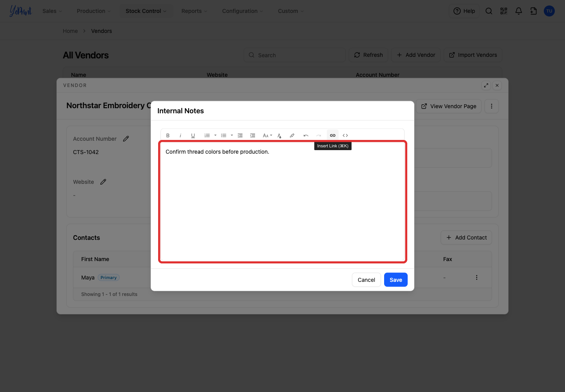The height and width of the screenshot is (392, 565).
Task: Underline text using the editor toolbar
Action: (x=193, y=135)
